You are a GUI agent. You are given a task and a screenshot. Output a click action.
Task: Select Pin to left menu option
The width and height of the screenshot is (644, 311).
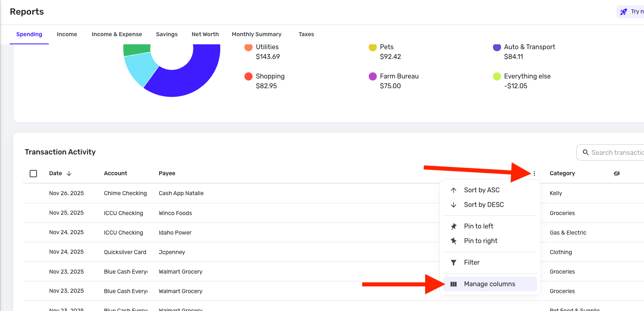(490, 226)
